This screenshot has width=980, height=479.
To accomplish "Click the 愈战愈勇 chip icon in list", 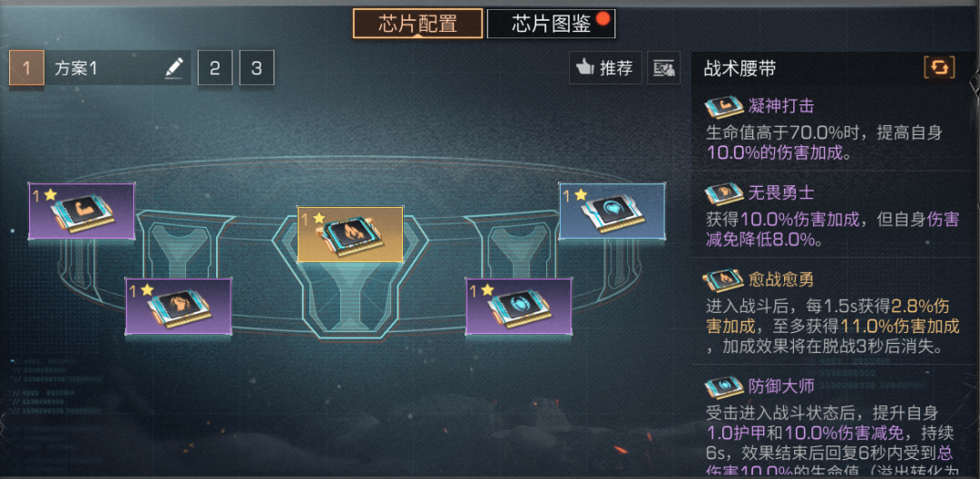I will (724, 279).
